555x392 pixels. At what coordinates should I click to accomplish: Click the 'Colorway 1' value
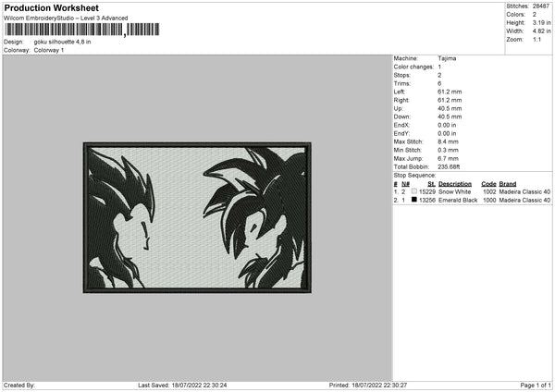pyautogui.click(x=49, y=50)
